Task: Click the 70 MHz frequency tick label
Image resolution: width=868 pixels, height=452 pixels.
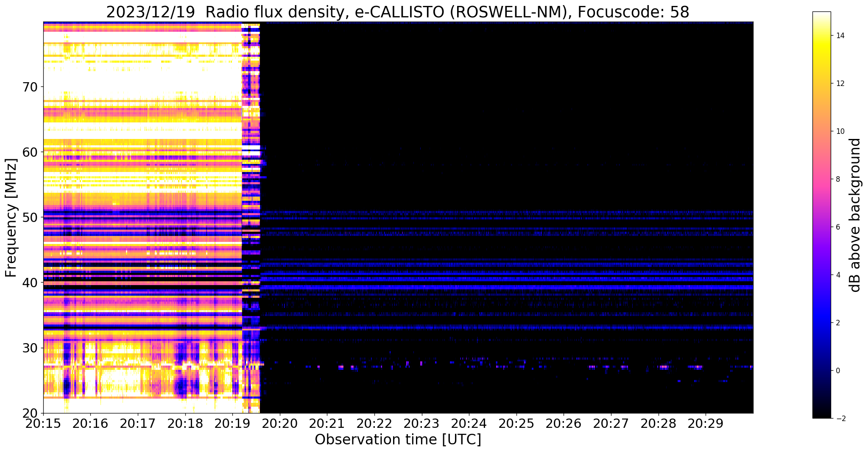Action: point(30,87)
